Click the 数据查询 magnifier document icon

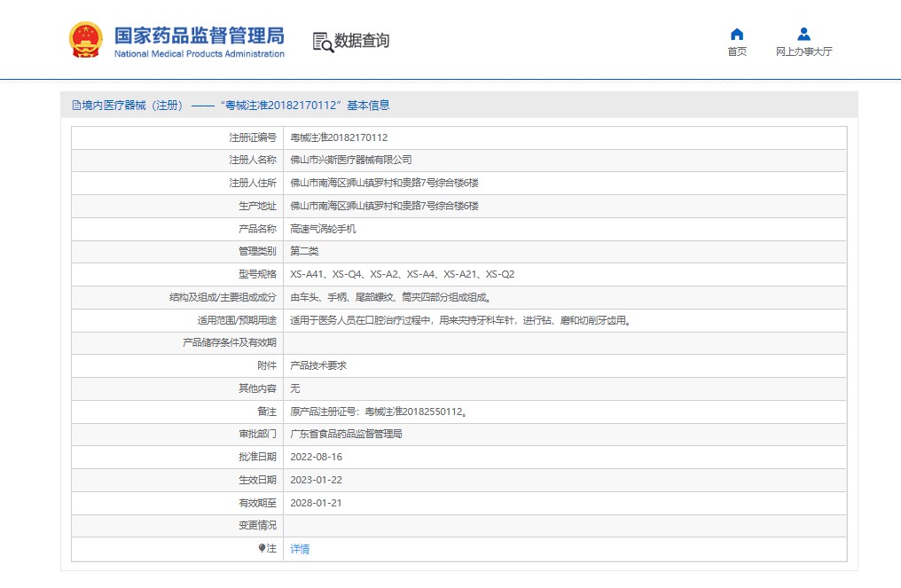[323, 42]
